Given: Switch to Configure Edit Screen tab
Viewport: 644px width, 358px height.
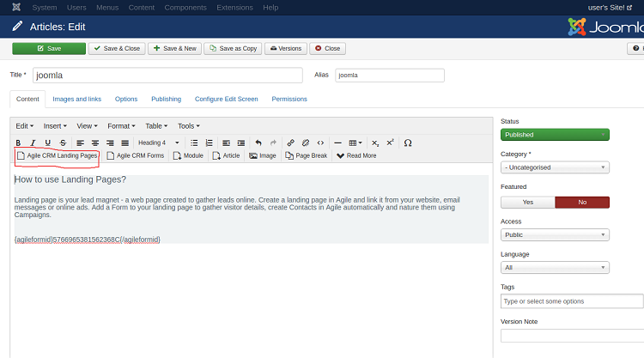Looking at the screenshot, I should (x=227, y=99).
